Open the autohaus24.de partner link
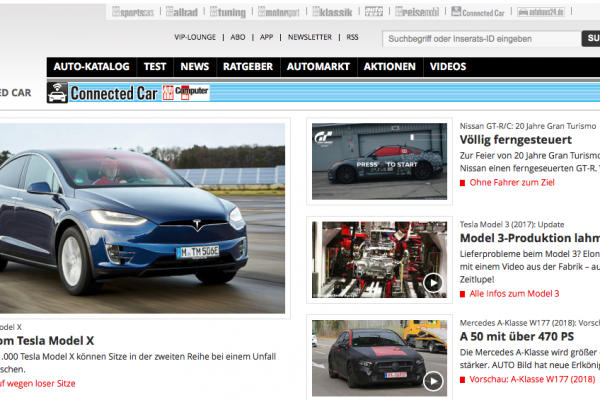 pos(541,12)
